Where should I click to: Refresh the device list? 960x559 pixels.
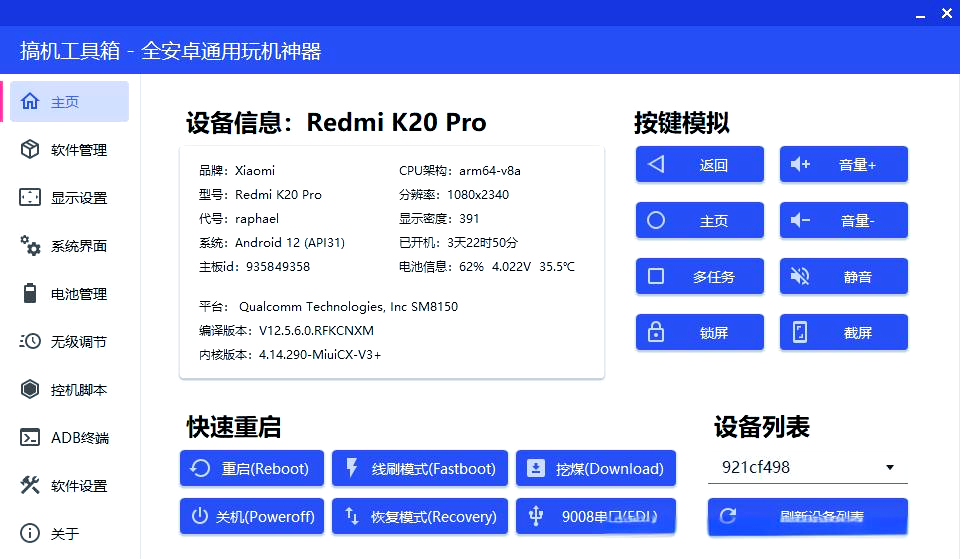point(808,516)
